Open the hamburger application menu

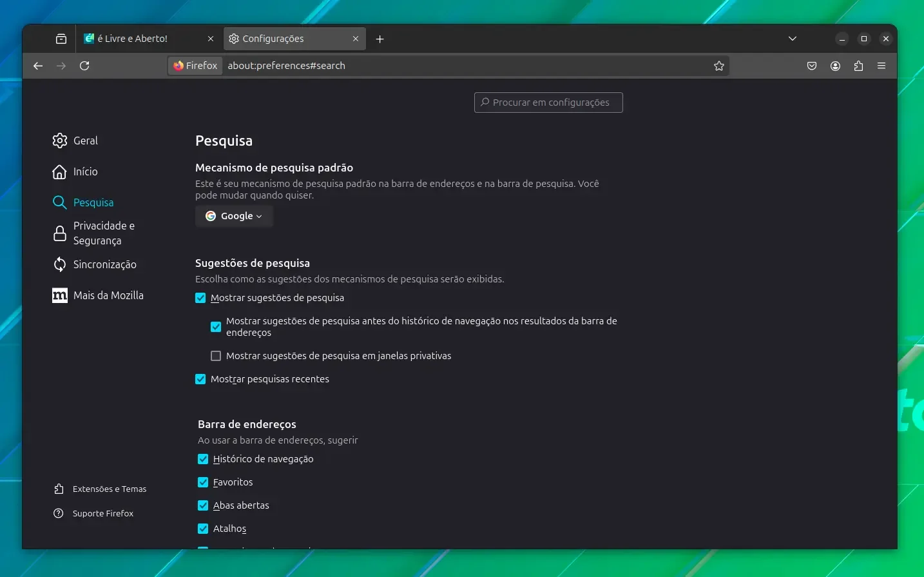pyautogui.click(x=881, y=66)
